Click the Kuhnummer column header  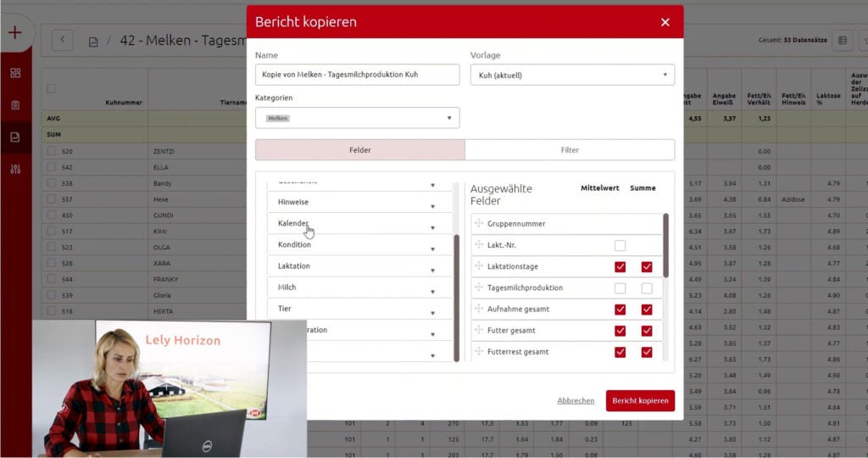(124, 103)
